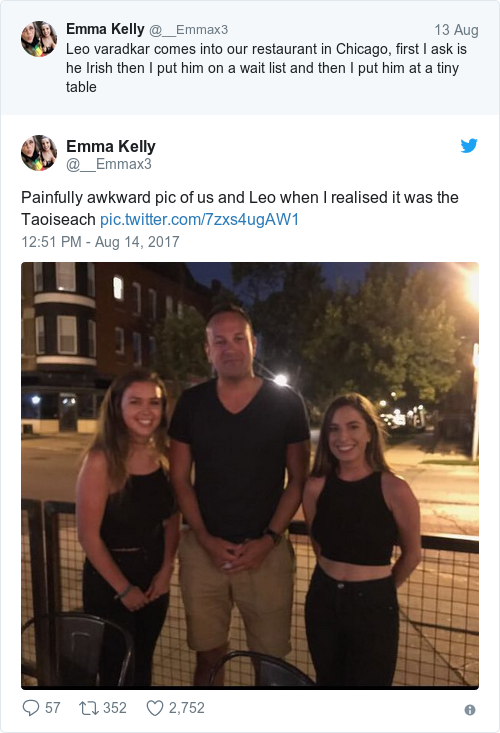Open the 13 Aug date link
Viewport: 500px width, 733px height.
point(456,30)
